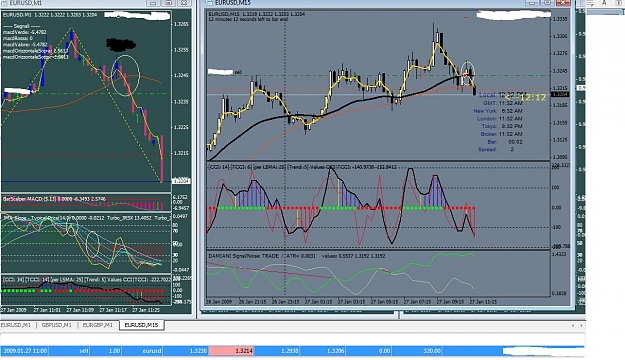
Task: Click the yellow '<--12:12' countdown label
Action: point(525,97)
